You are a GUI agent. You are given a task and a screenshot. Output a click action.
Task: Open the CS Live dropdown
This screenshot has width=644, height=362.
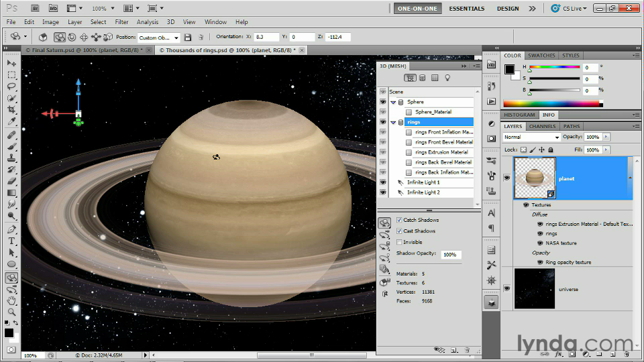tap(570, 8)
